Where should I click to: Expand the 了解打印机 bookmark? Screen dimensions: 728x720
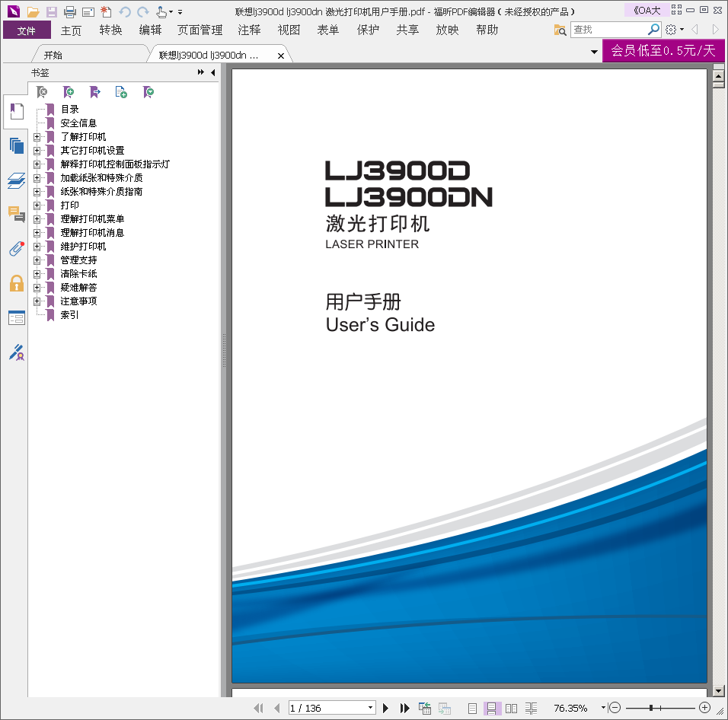pyautogui.click(x=37, y=137)
